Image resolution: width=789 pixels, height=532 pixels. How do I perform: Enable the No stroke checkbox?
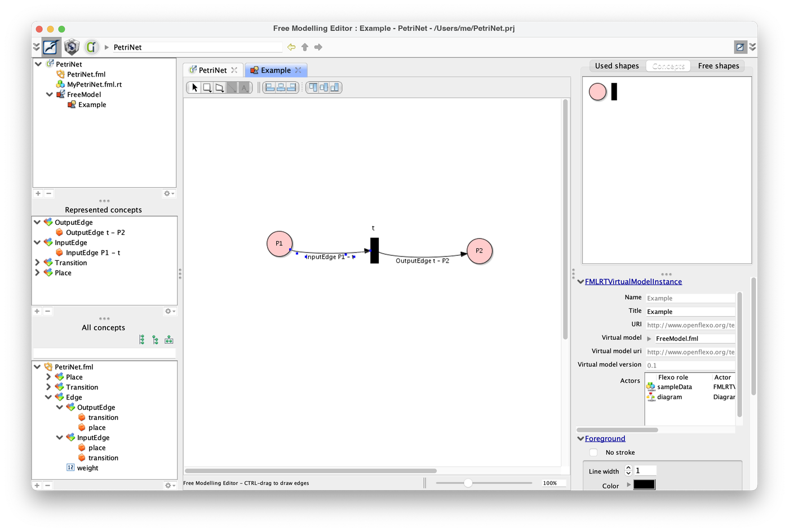(593, 453)
